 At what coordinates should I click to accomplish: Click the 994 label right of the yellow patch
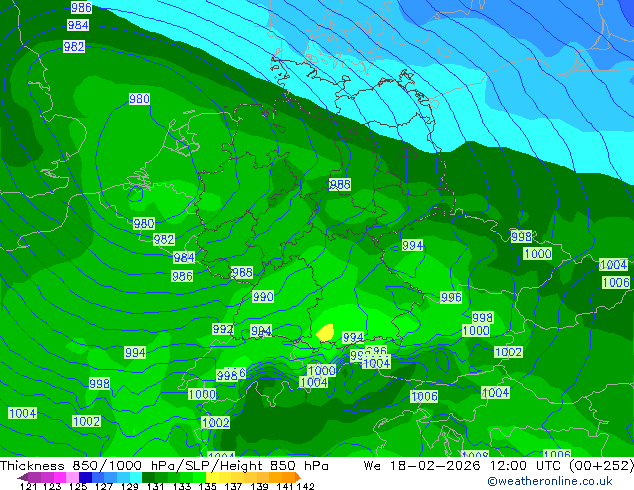tap(353, 337)
